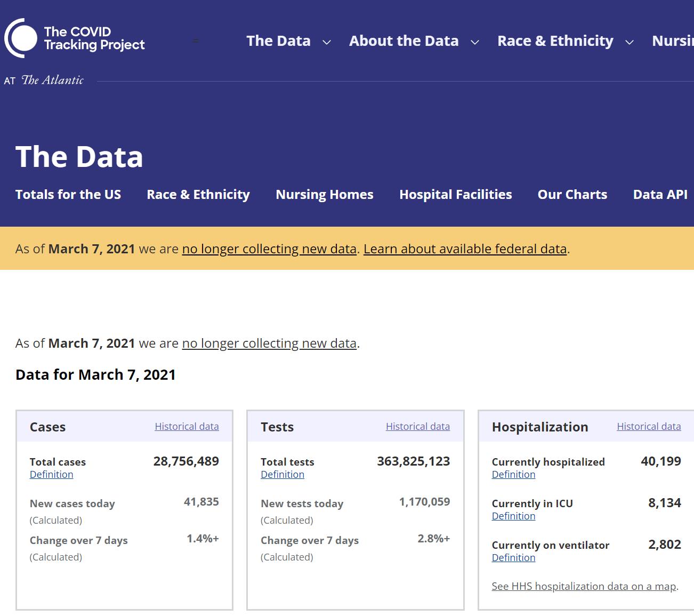The height and width of the screenshot is (616, 694).
Task: Go to the Hospital Facilities tab
Action: point(455,195)
